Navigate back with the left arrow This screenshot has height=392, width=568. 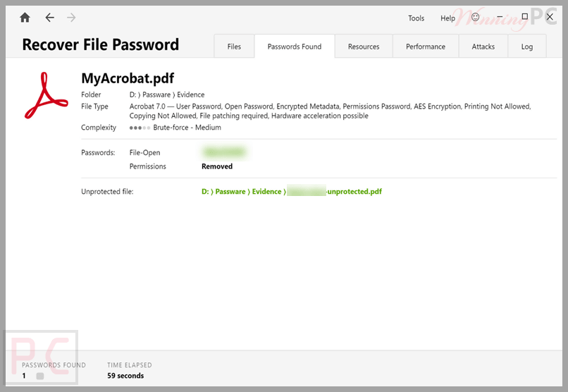(x=49, y=18)
